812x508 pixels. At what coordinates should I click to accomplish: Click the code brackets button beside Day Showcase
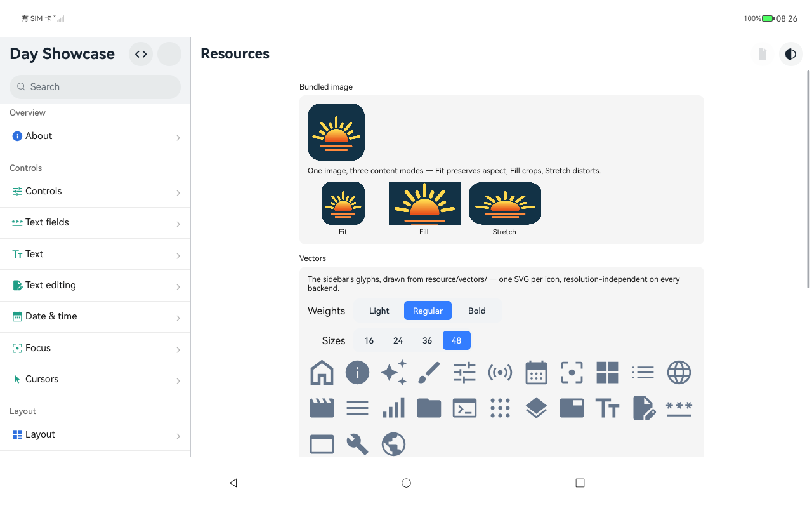coord(141,54)
